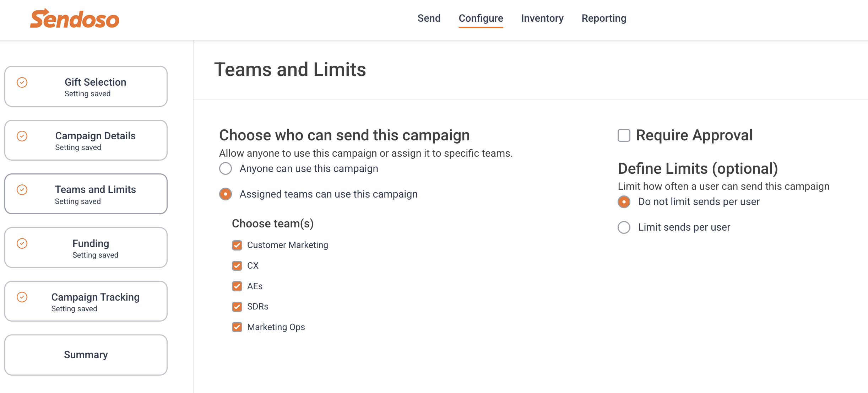Click the Campaign Tracking checkmark icon
The width and height of the screenshot is (868, 393).
tap(22, 297)
